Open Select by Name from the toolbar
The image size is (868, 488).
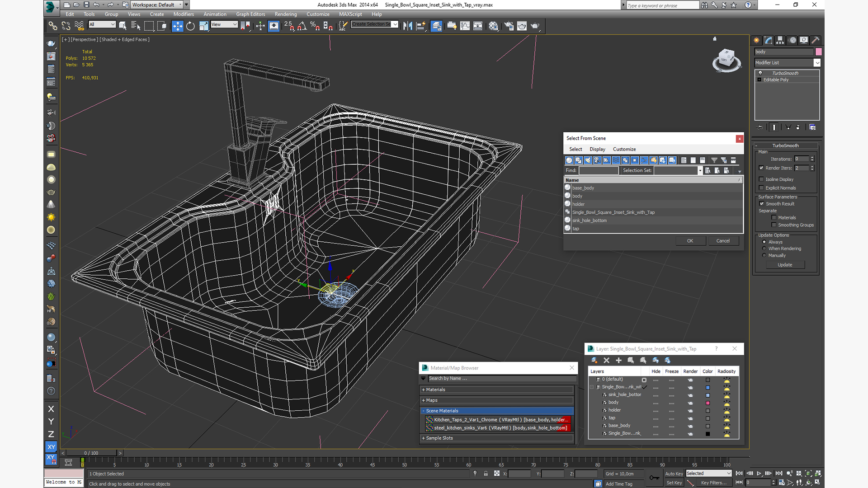pyautogui.click(x=135, y=26)
